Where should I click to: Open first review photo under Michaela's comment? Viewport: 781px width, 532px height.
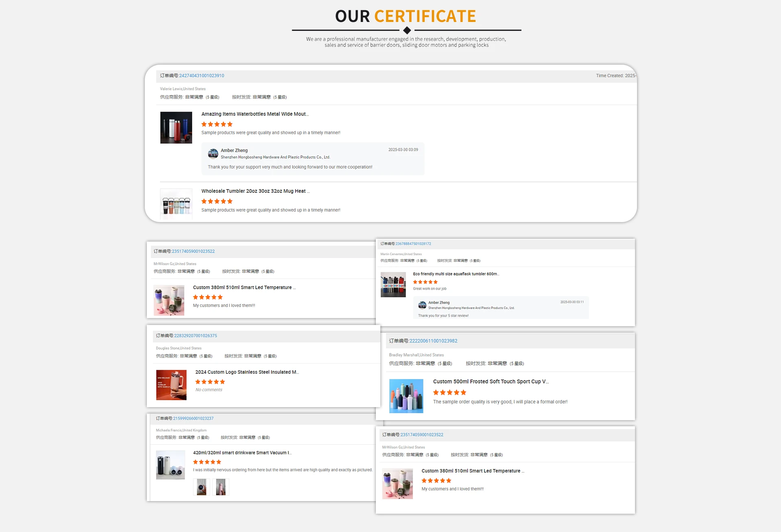pyautogui.click(x=201, y=487)
